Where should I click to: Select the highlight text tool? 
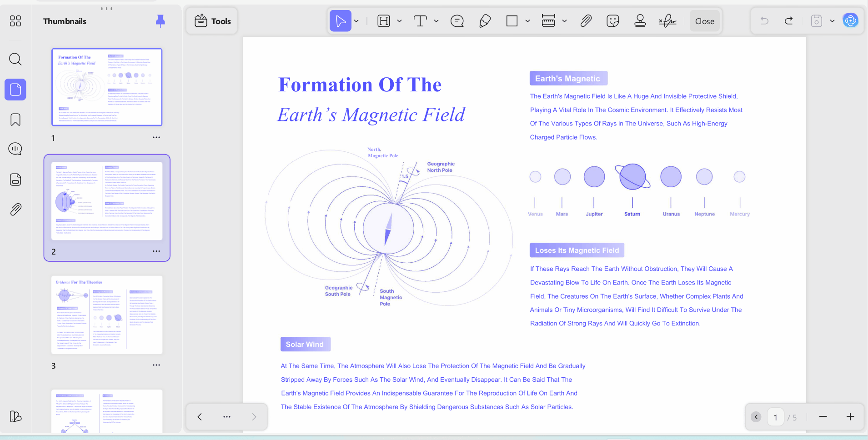coord(384,21)
